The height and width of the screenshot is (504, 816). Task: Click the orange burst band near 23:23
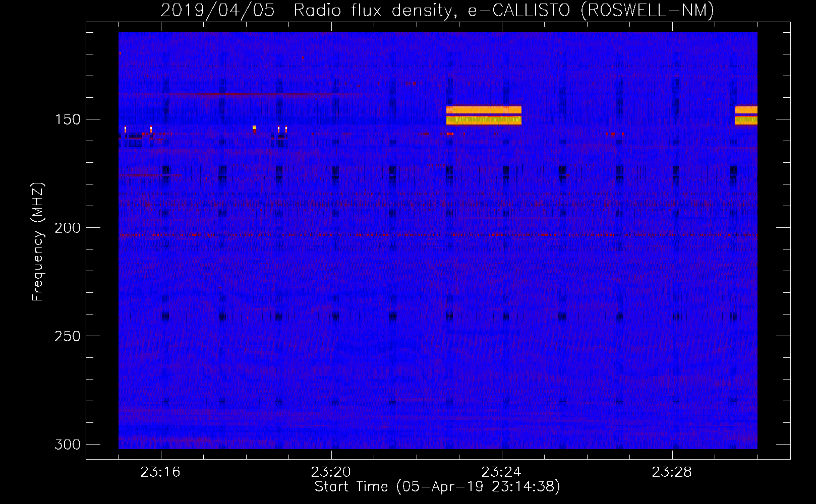484,110
